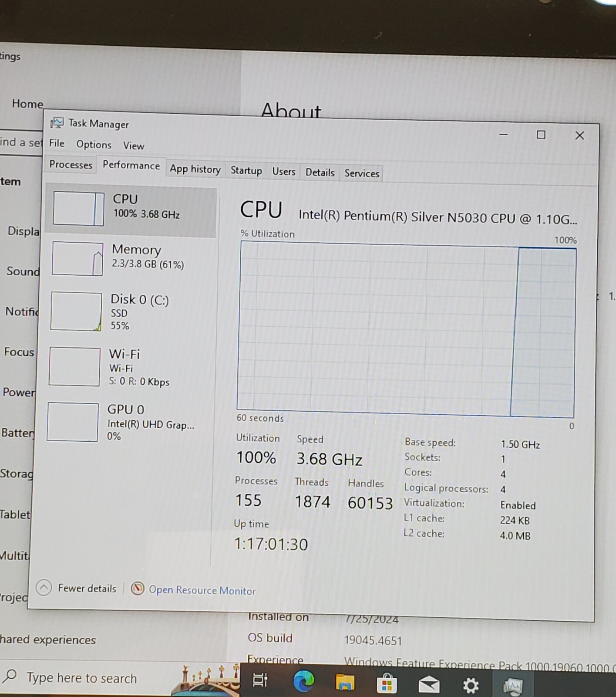Screen dimensions: 616x697
Task: Click the Task Manager title bar icon
Action: coord(57,123)
